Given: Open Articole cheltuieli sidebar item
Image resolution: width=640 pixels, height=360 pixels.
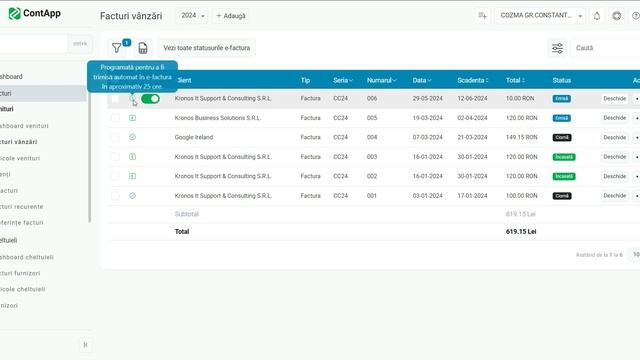Looking at the screenshot, I should point(22,289).
